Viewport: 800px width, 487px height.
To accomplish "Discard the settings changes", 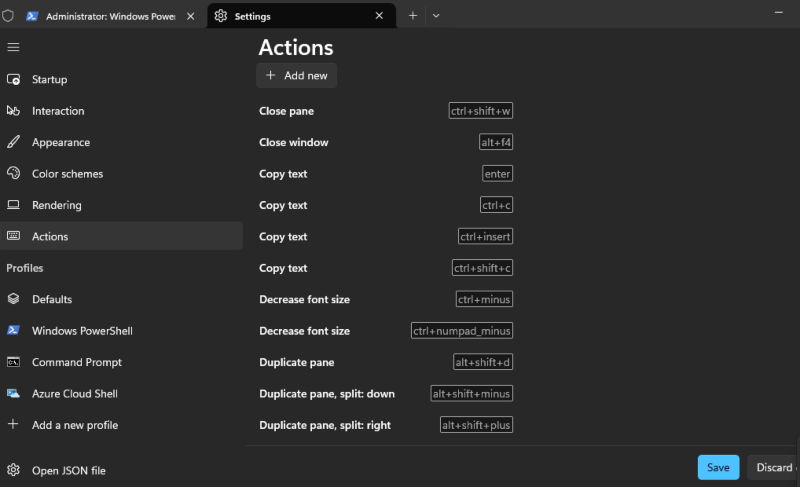I will click(x=773, y=467).
